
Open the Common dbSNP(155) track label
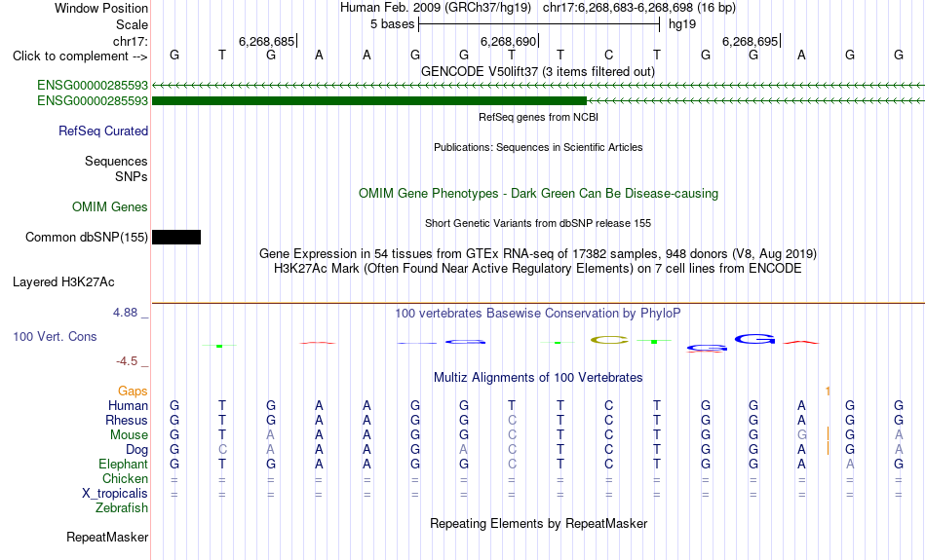86,238
